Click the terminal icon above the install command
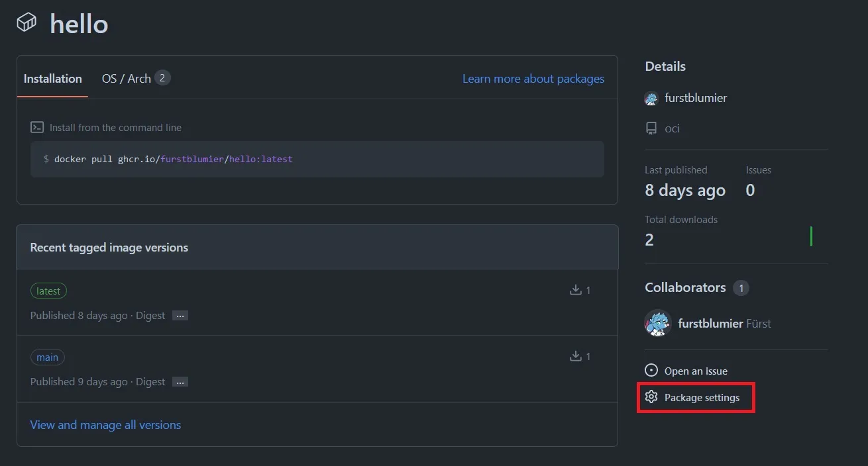 (37, 127)
